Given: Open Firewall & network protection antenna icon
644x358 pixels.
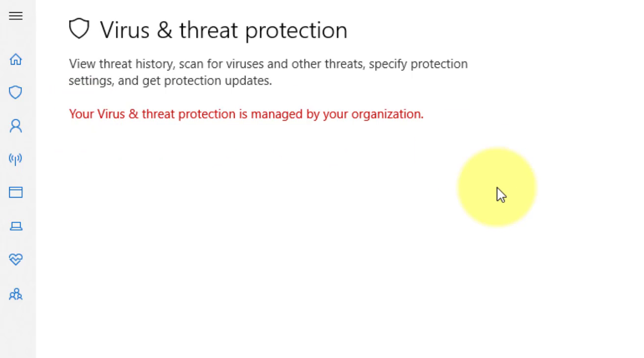Looking at the screenshot, I should point(16,159).
